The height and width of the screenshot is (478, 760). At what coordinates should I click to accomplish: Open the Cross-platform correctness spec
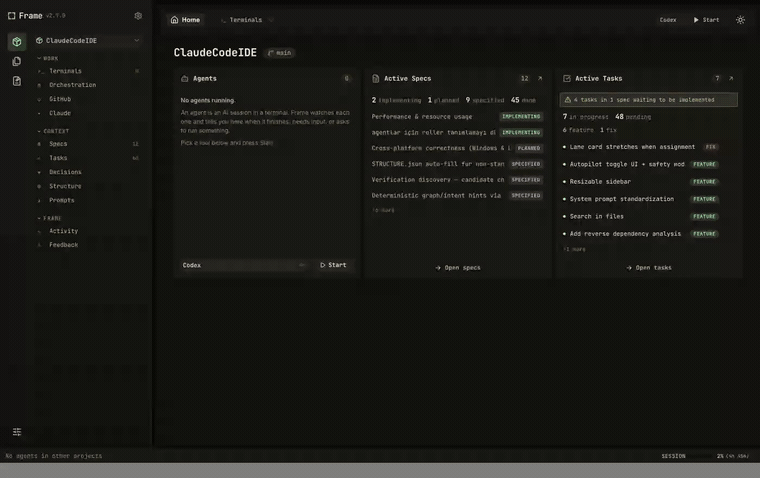tap(457, 148)
